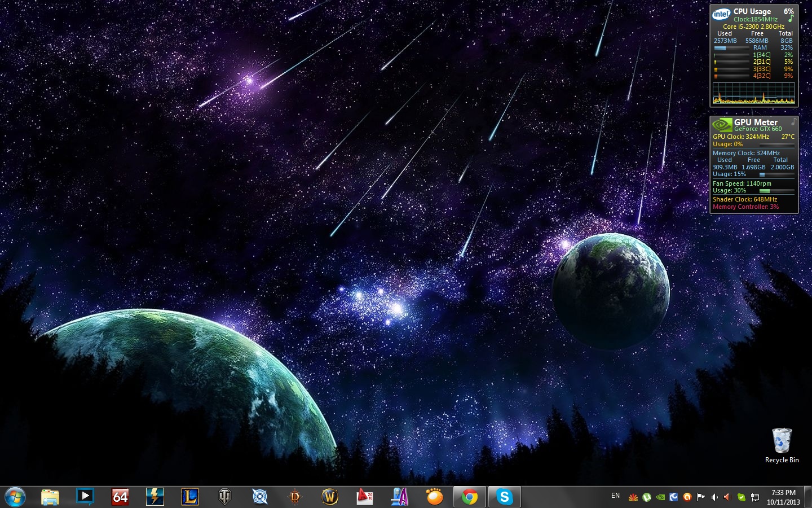This screenshot has width=812, height=508.
Task: Click the "GPU Clock: 324MHz" text
Action: point(741,137)
